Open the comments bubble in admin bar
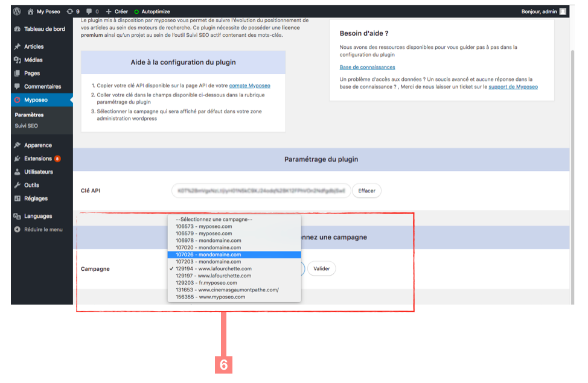Image resolution: width=588 pixels, height=383 pixels. click(89, 11)
